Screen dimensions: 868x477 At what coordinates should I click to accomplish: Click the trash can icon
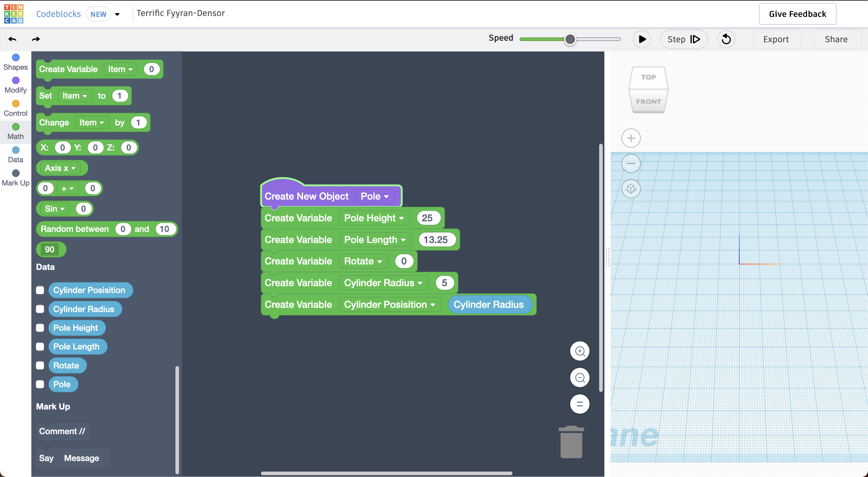pyautogui.click(x=571, y=442)
